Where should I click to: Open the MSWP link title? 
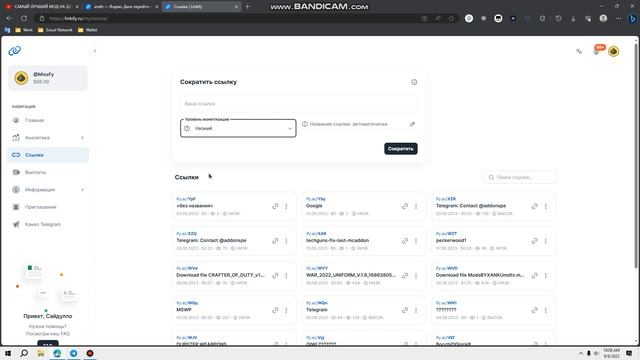pos(184,310)
